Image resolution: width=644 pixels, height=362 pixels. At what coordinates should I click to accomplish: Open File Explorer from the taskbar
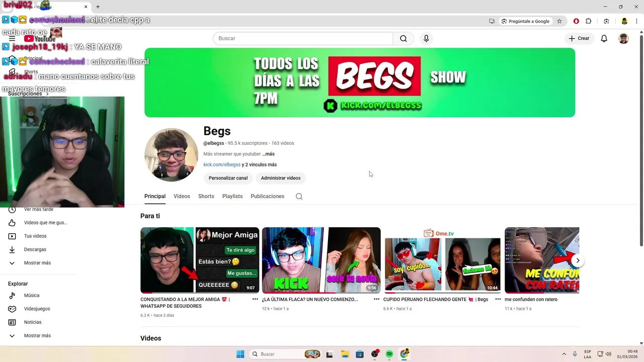coord(345,354)
